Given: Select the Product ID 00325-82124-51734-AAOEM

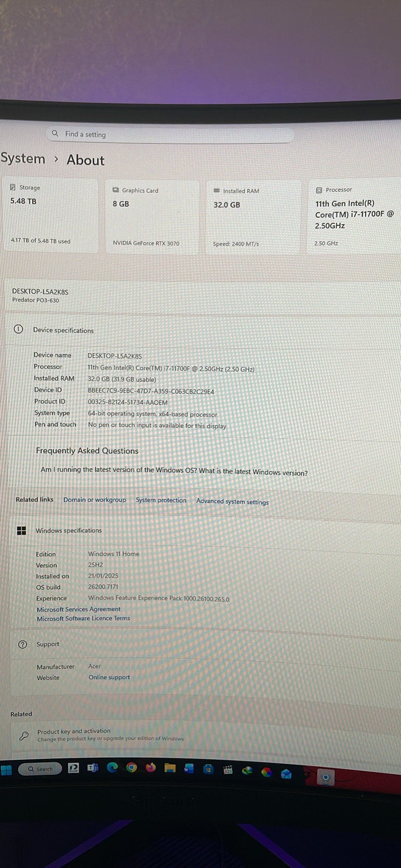Looking at the screenshot, I should click(x=127, y=402).
